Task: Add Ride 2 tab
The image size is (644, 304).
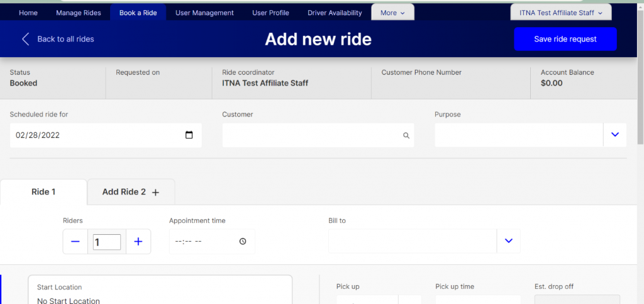Action: pos(130,192)
